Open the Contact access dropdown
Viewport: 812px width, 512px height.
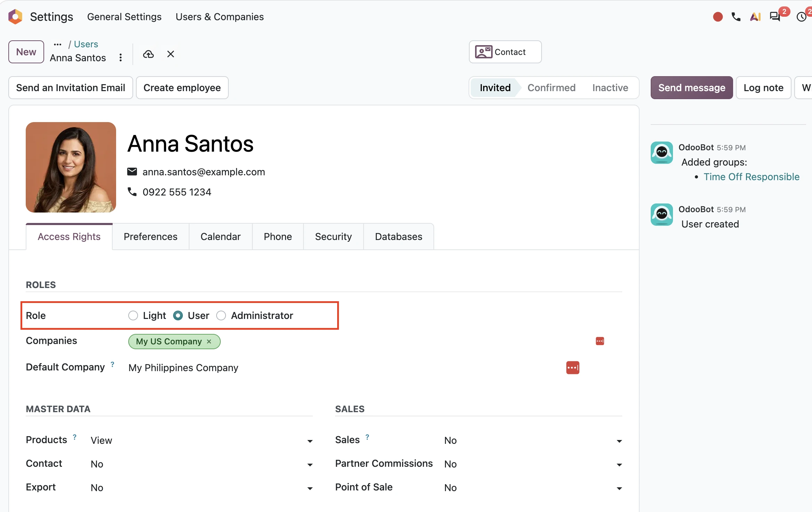pos(202,464)
